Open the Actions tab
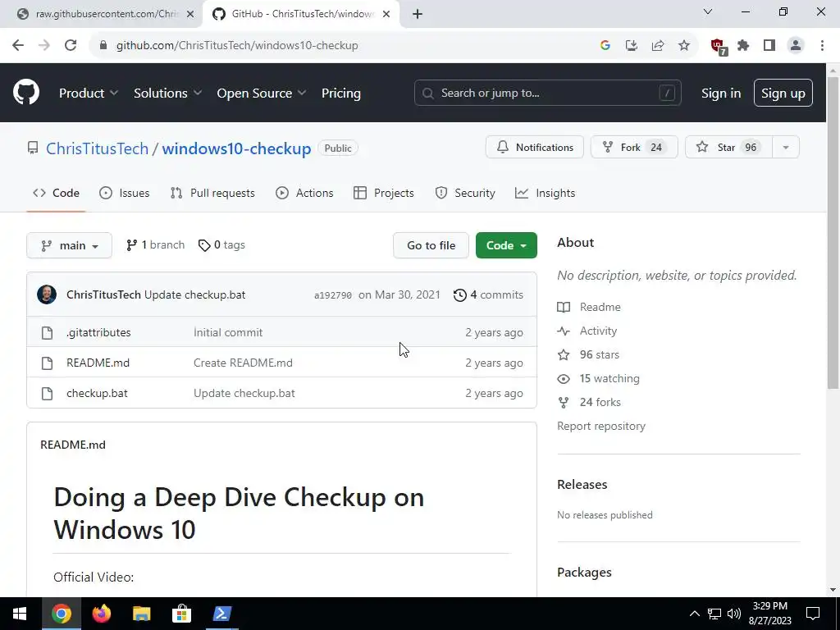 click(x=304, y=193)
